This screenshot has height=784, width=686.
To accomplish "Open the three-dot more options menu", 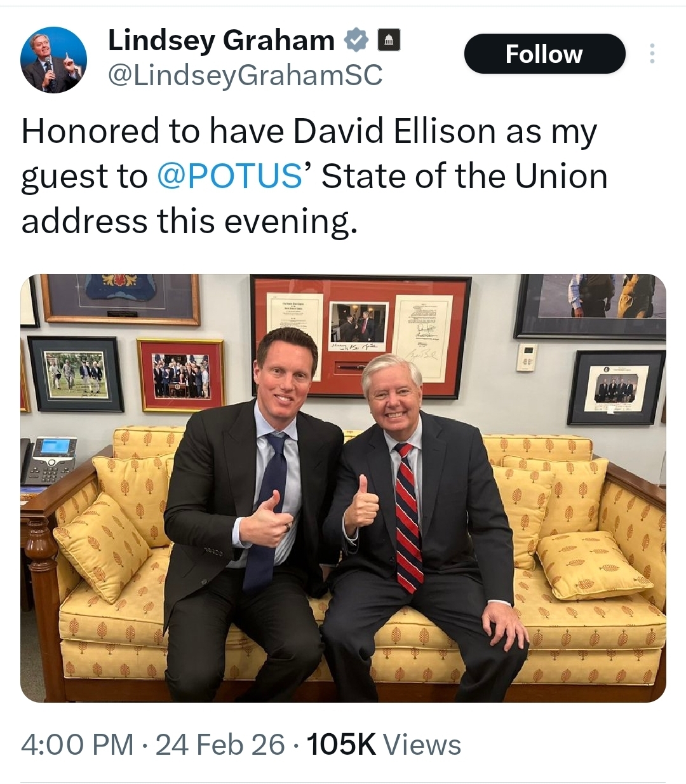I will [x=651, y=54].
